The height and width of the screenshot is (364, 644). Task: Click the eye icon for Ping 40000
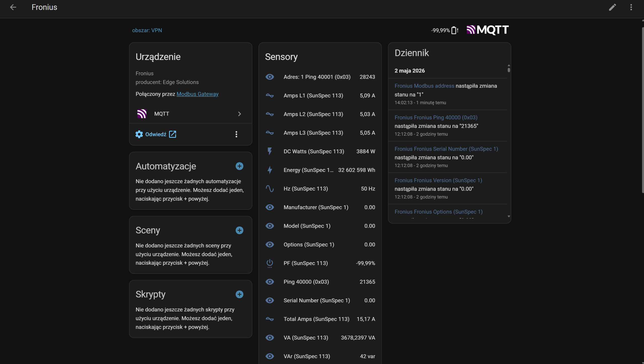click(x=270, y=282)
